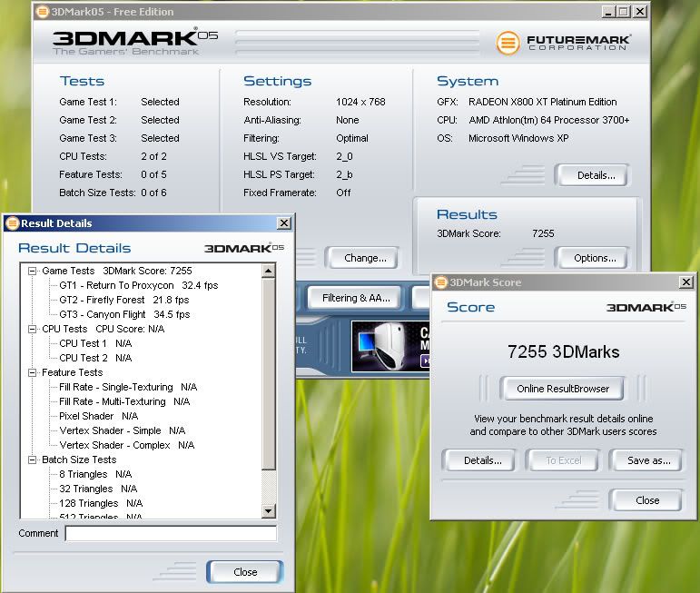The height and width of the screenshot is (593, 700).
Task: Close the 3DMark05 main window
Action: (640, 12)
